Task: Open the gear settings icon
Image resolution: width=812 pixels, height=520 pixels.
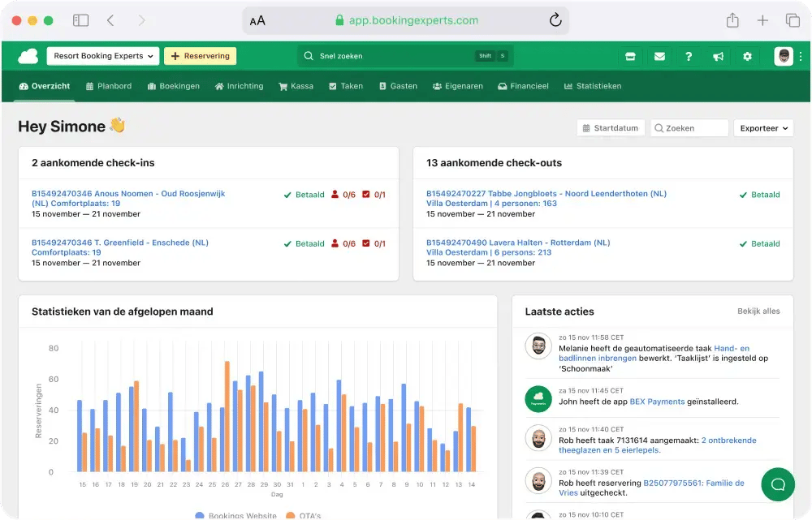Action: 747,57
